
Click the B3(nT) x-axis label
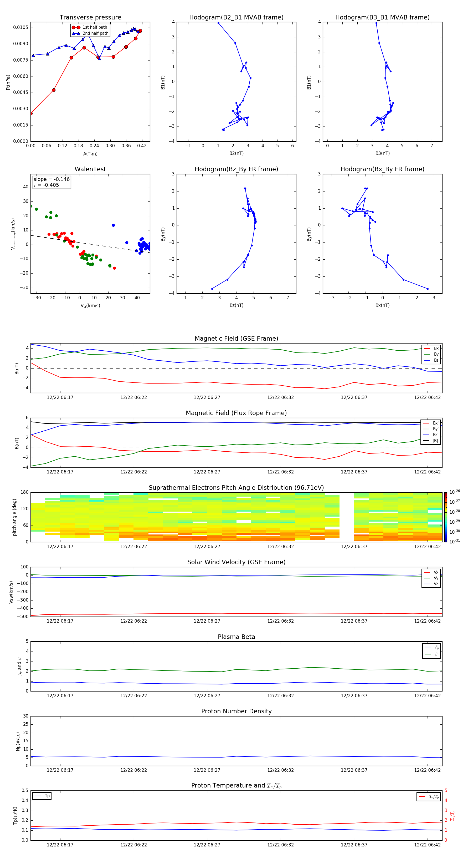[x=382, y=153]
